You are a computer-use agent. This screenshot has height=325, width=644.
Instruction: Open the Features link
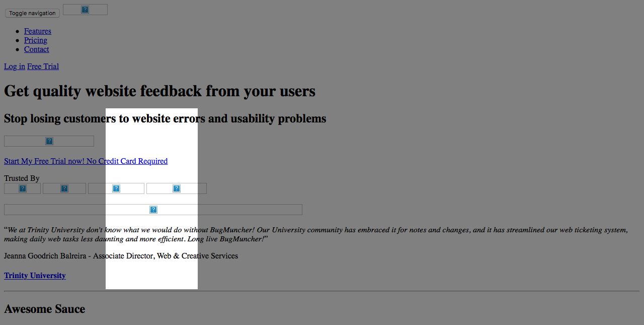[x=38, y=31]
